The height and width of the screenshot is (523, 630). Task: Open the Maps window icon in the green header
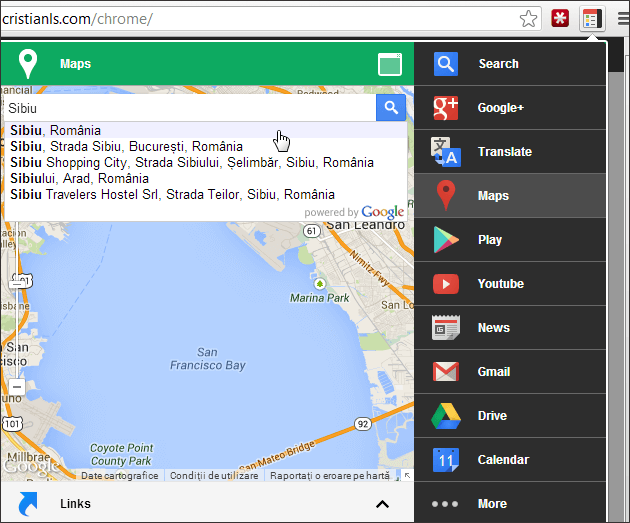[x=390, y=65]
